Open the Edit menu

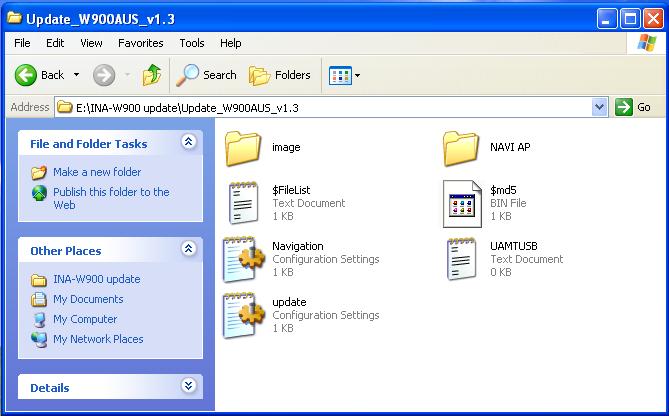[55, 43]
